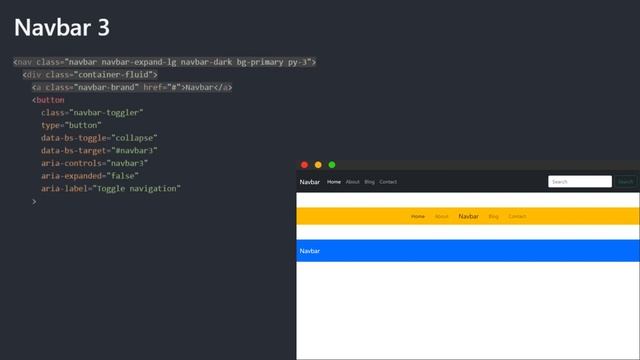The width and height of the screenshot is (640, 360).
Task: Click the aria-controls="navbar3" code line
Action: pos(94,163)
